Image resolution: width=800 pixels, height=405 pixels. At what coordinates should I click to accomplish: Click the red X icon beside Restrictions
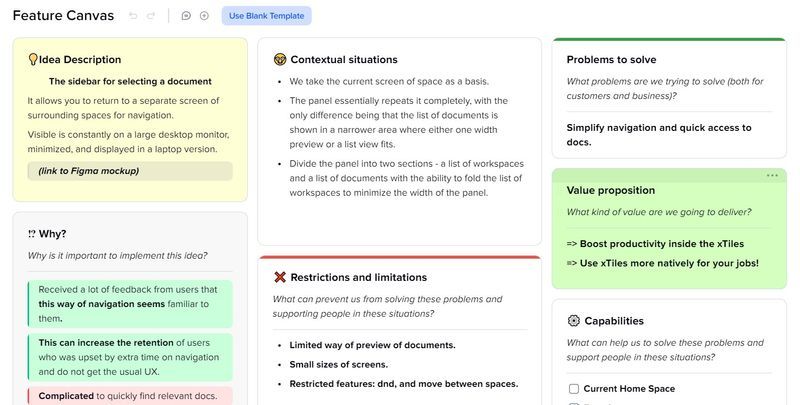(280, 277)
